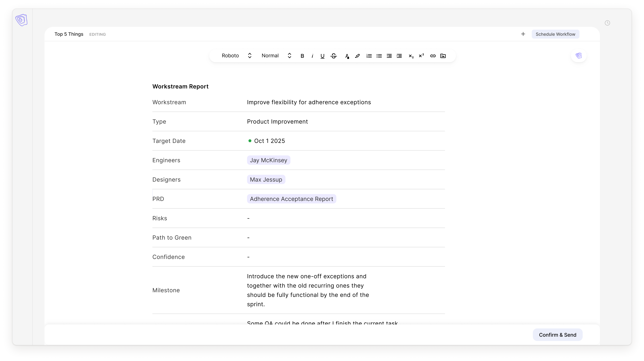Apply superscript formatting

pos(421,55)
